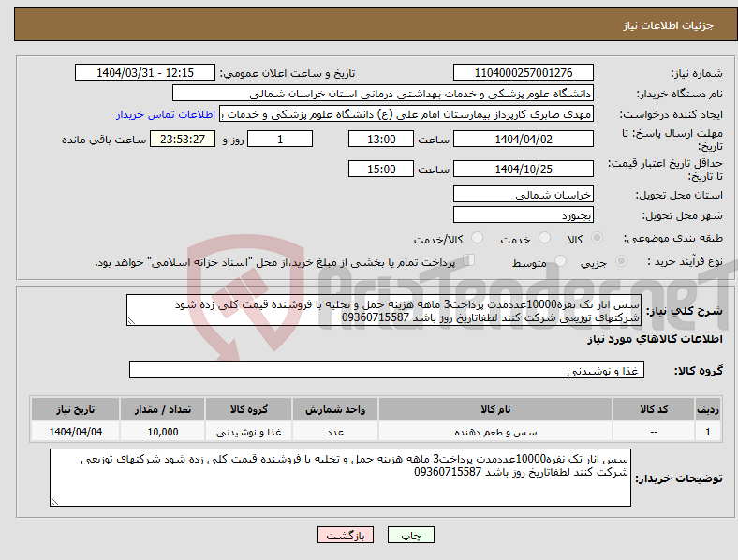Click the توضیحات خریدار text area
The width and height of the screenshot is (738, 560).
[x=340, y=478]
